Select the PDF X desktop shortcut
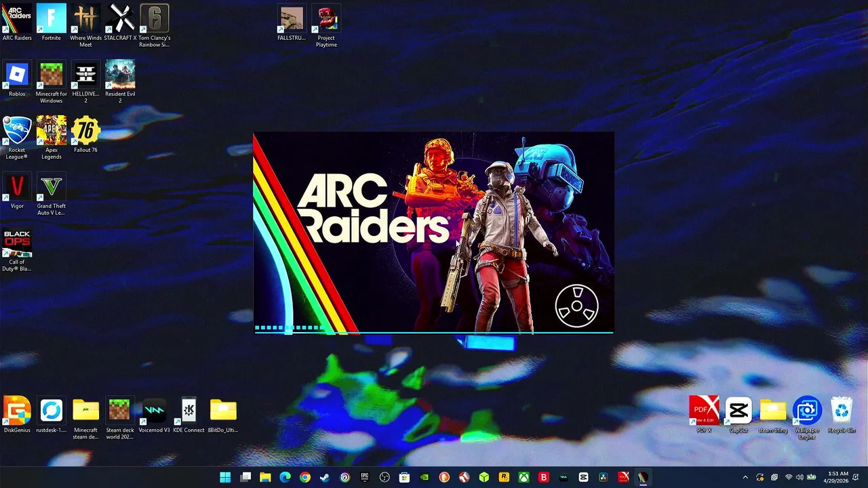The width and height of the screenshot is (868, 488). (x=704, y=415)
